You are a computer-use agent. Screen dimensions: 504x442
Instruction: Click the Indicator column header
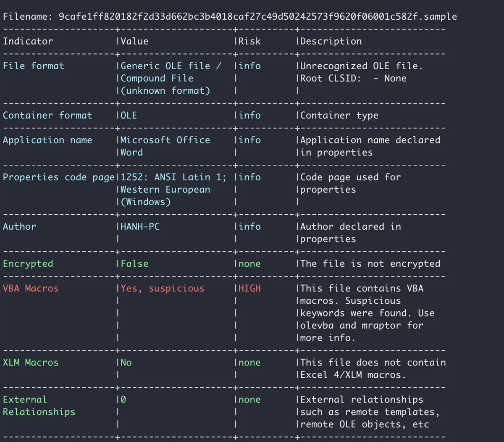[x=28, y=41]
